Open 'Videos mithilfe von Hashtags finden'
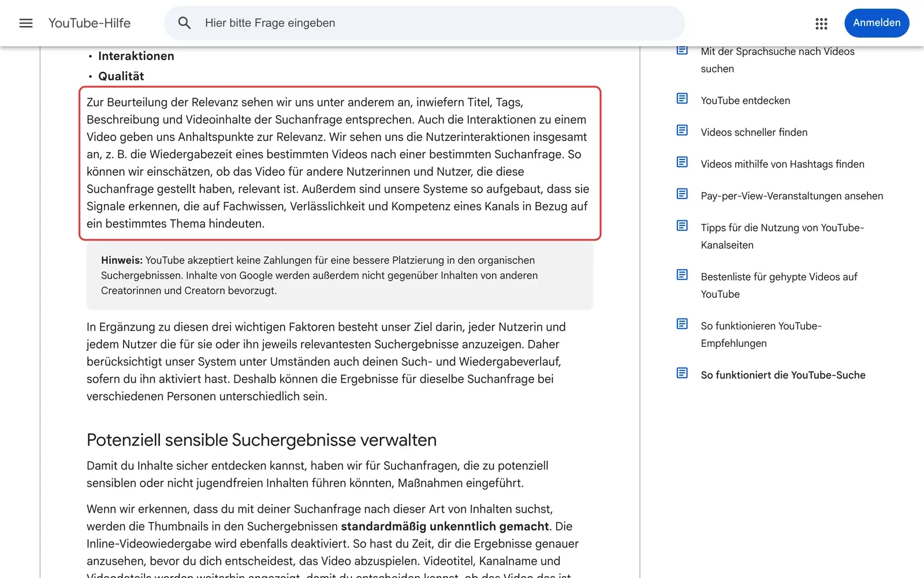The image size is (924, 578). [783, 164]
